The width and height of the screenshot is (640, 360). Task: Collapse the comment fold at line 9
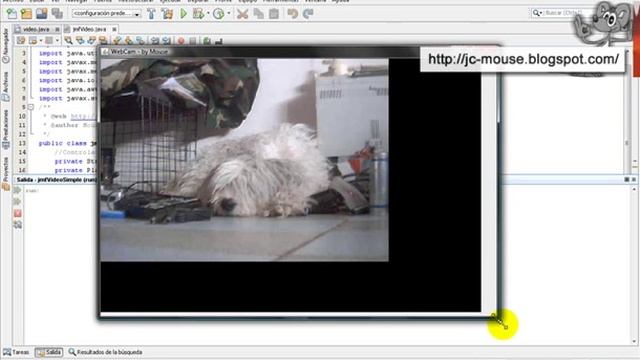click(x=30, y=107)
